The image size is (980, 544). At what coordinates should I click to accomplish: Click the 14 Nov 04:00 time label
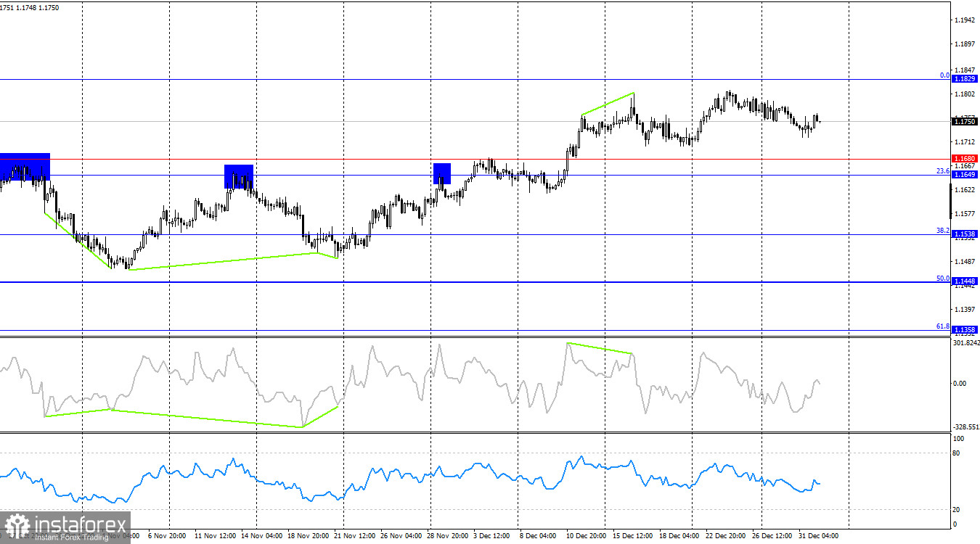[261, 537]
